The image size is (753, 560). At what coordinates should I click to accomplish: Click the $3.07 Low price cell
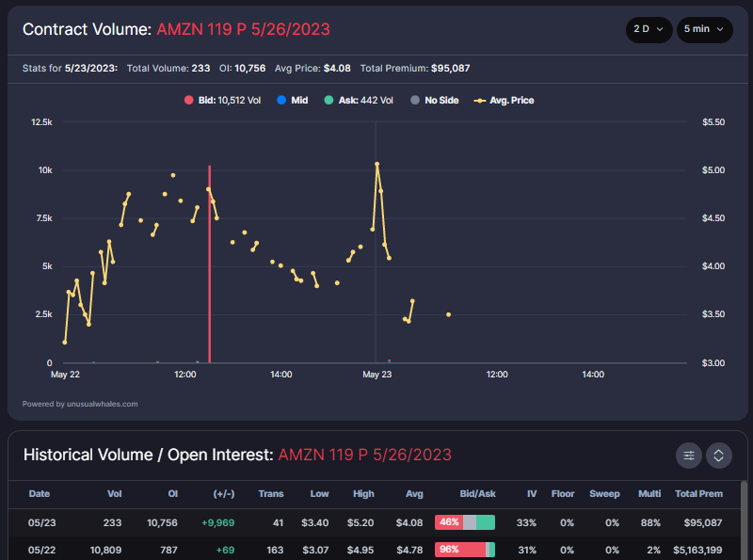pos(315,550)
